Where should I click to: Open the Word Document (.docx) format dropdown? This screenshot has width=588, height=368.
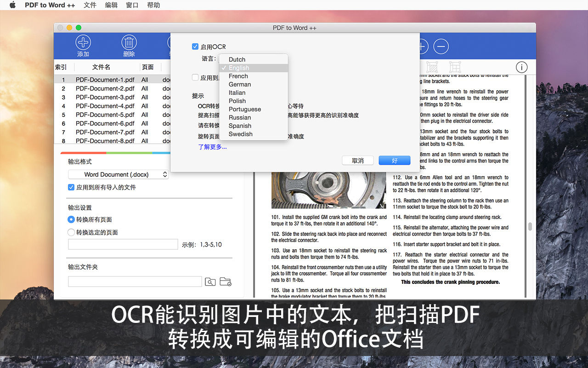(x=119, y=174)
